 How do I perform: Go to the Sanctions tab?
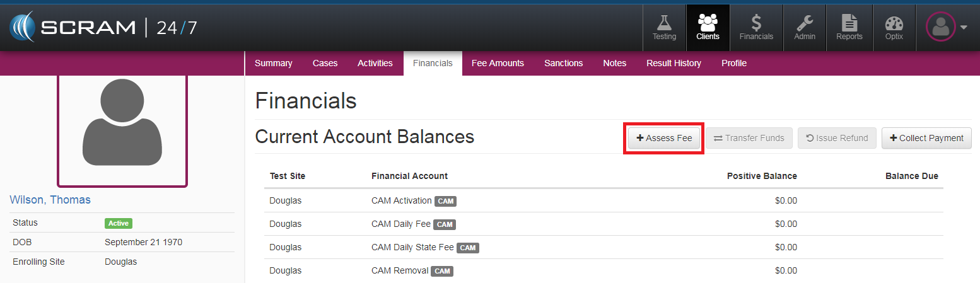click(563, 63)
